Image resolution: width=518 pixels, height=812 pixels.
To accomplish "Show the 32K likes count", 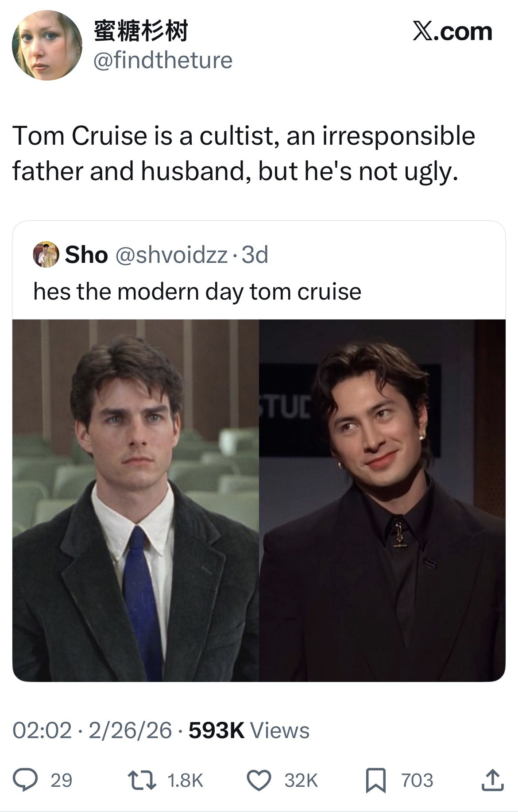I will point(301,780).
